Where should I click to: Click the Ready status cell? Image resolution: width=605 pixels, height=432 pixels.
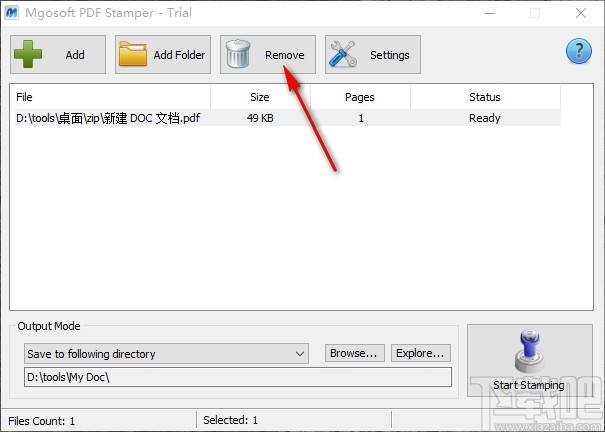485,118
